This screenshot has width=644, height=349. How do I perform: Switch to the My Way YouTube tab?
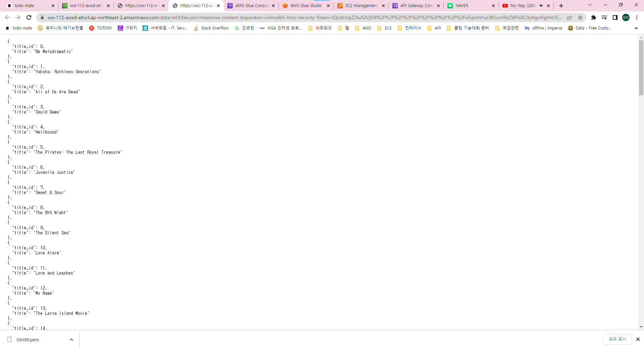(x=523, y=6)
